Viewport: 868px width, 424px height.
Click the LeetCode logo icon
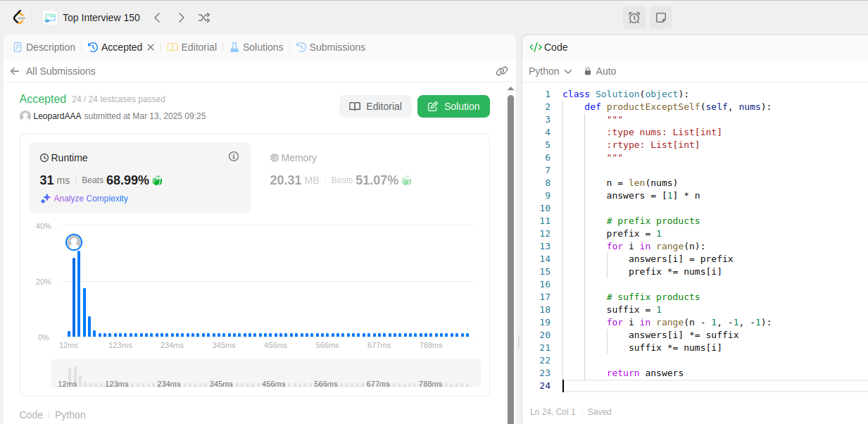coord(19,18)
